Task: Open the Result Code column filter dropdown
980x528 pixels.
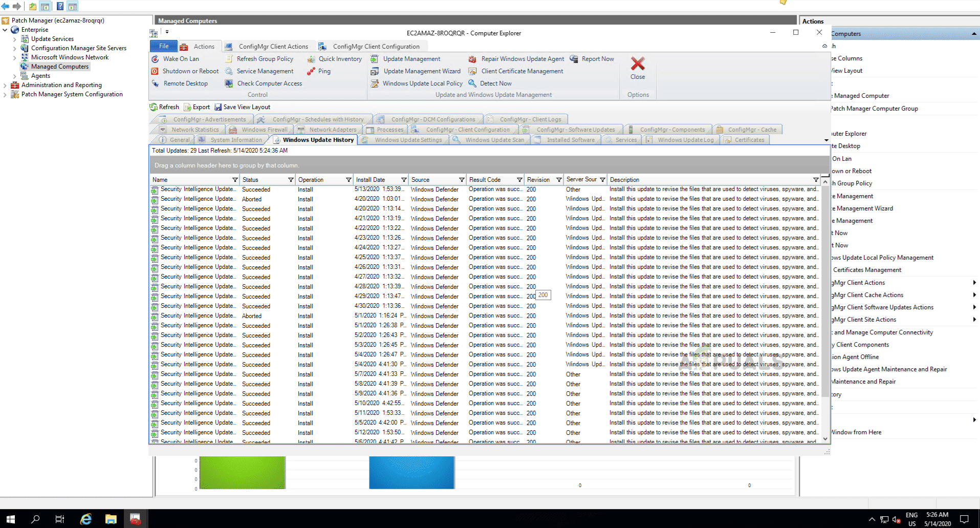Action: (519, 180)
